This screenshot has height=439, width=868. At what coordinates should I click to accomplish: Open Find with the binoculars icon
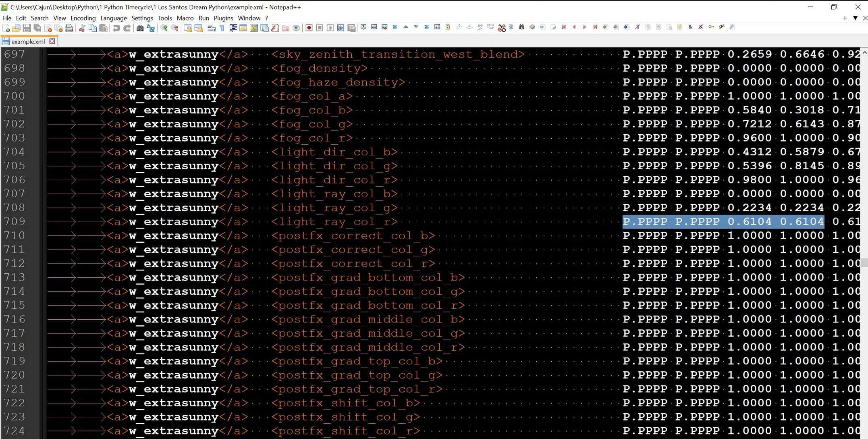click(x=140, y=28)
